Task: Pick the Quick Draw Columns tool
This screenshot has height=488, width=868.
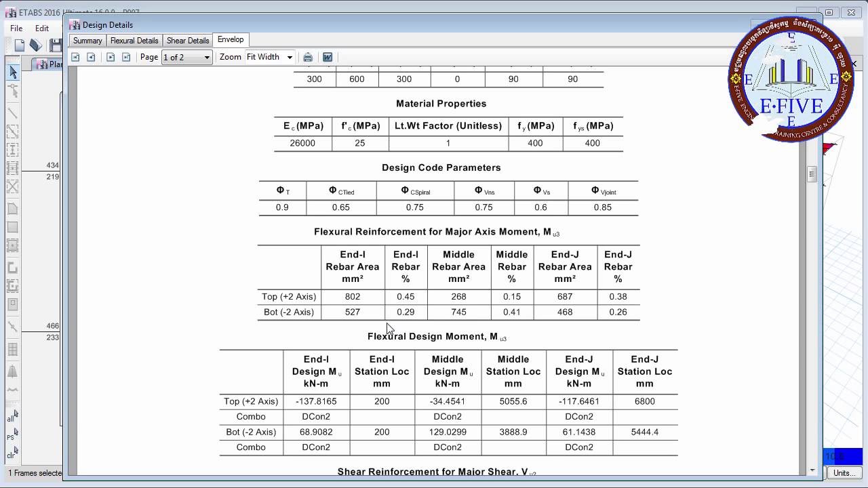Action: (13, 150)
